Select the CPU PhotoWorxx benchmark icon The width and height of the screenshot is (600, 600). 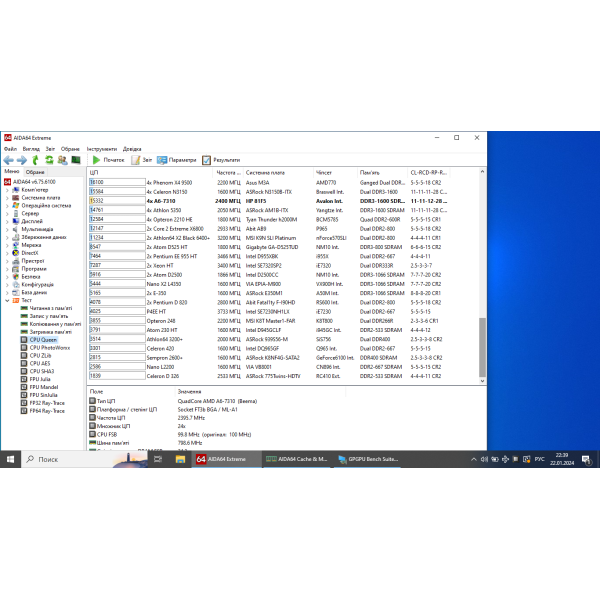(x=24, y=348)
